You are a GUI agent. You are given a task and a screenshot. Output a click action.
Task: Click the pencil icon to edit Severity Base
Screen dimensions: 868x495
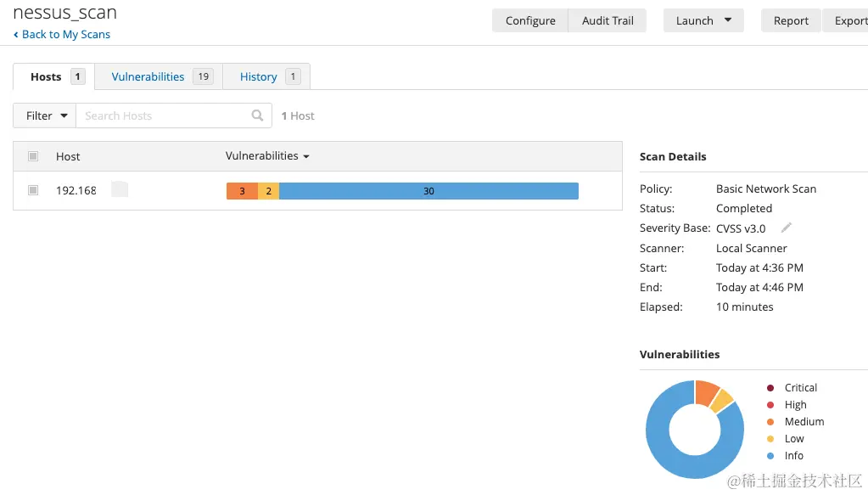tap(786, 228)
